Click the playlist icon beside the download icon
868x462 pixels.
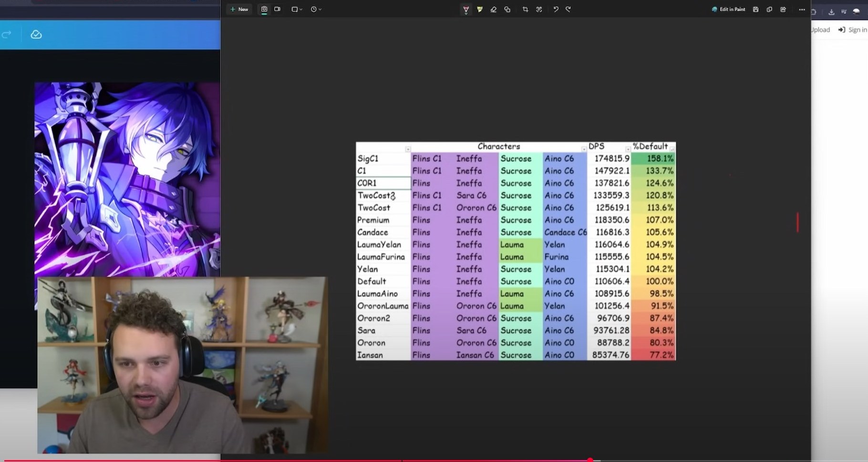(844, 12)
